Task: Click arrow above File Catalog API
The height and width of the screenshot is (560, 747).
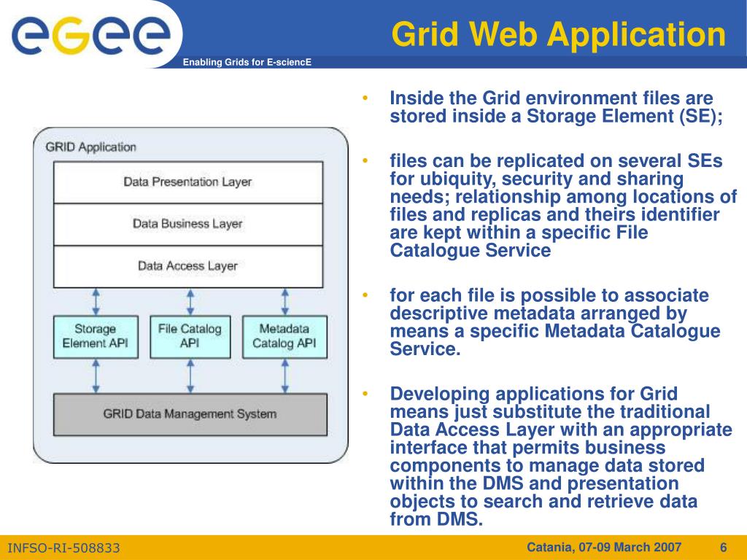Action: click(x=190, y=301)
